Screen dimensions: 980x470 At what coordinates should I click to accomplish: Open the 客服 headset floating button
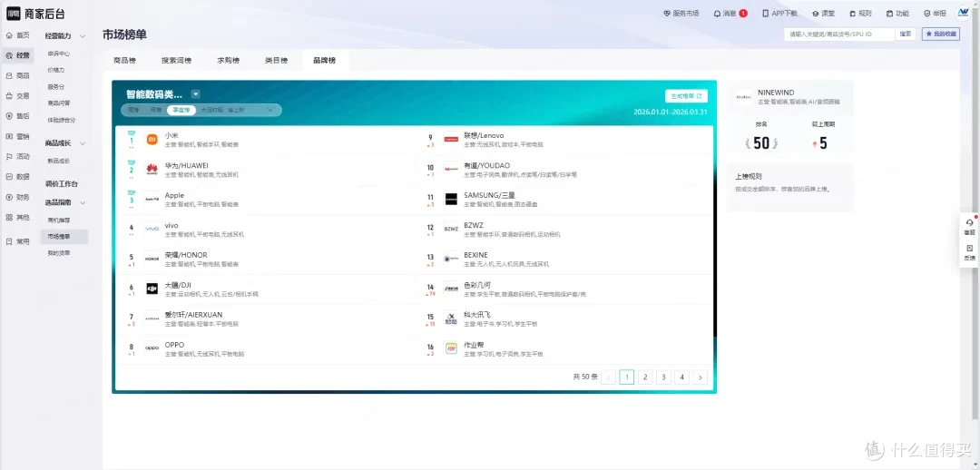point(969,227)
